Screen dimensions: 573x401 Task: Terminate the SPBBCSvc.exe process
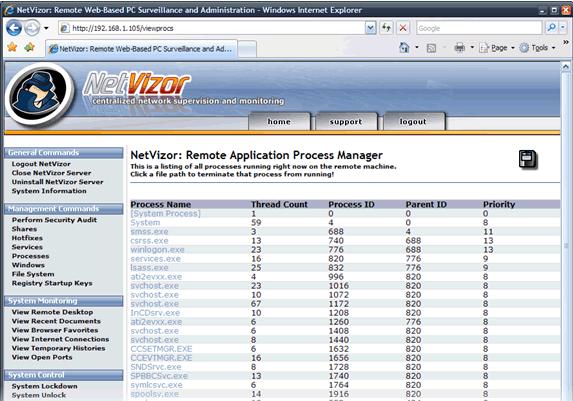point(159,376)
